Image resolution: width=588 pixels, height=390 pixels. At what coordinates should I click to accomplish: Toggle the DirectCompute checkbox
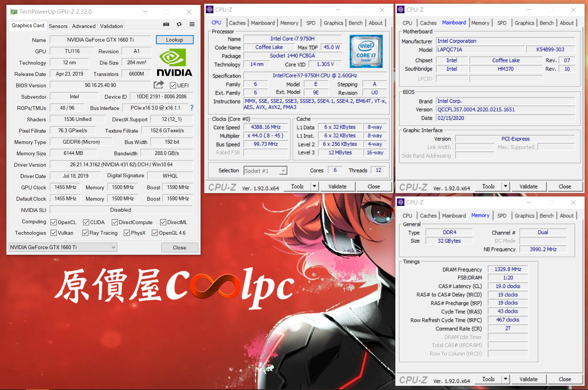(x=115, y=222)
